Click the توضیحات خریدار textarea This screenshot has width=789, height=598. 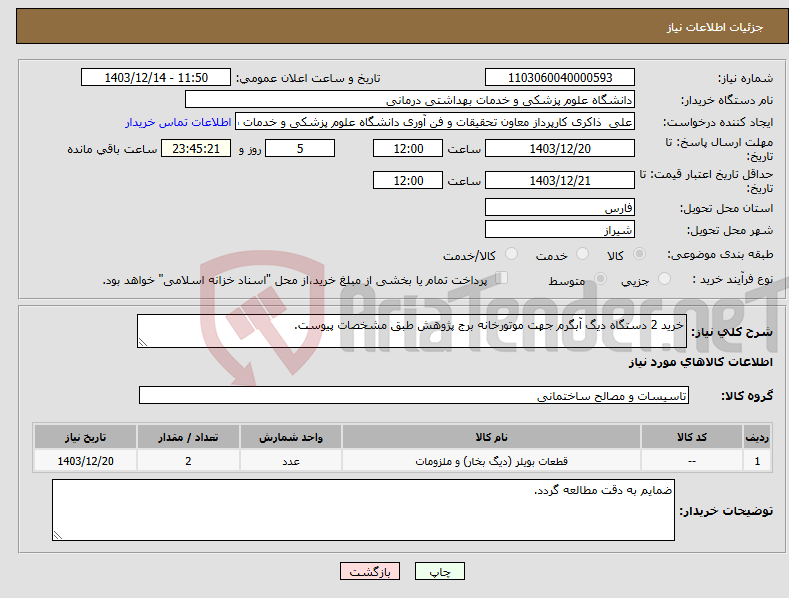(363, 510)
